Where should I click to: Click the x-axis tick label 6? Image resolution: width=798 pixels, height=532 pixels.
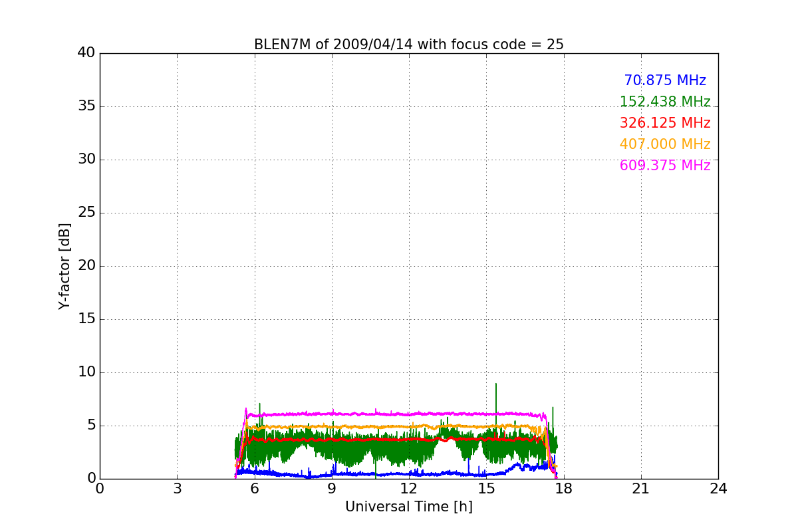[x=255, y=489]
